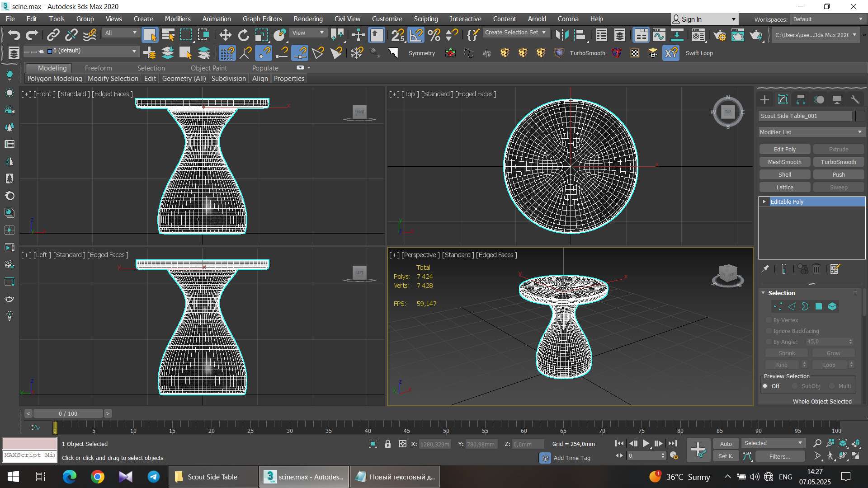
Task: Select SubObj preview selection radio
Action: [794, 386]
